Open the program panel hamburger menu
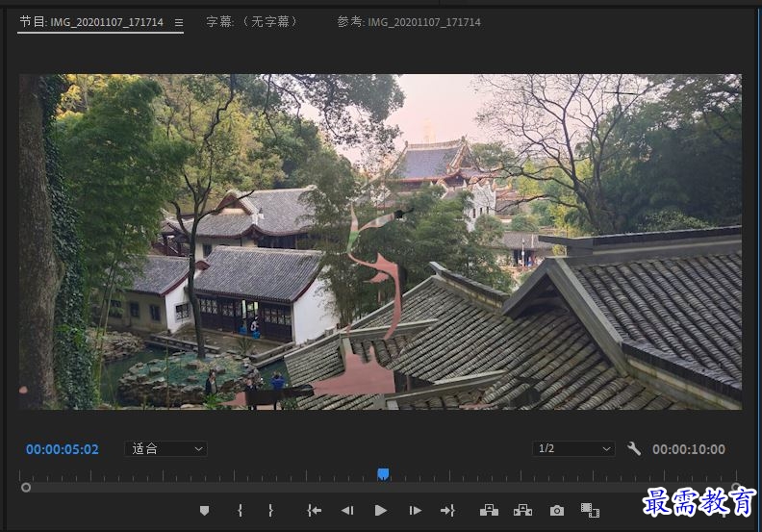This screenshot has width=762, height=532. click(x=179, y=22)
